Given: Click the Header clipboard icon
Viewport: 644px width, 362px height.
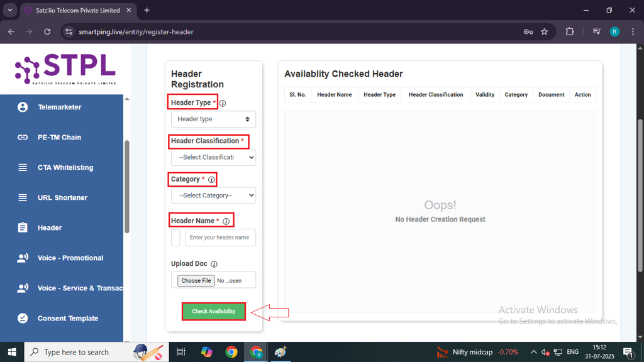Looking at the screenshot, I should click(23, 228).
